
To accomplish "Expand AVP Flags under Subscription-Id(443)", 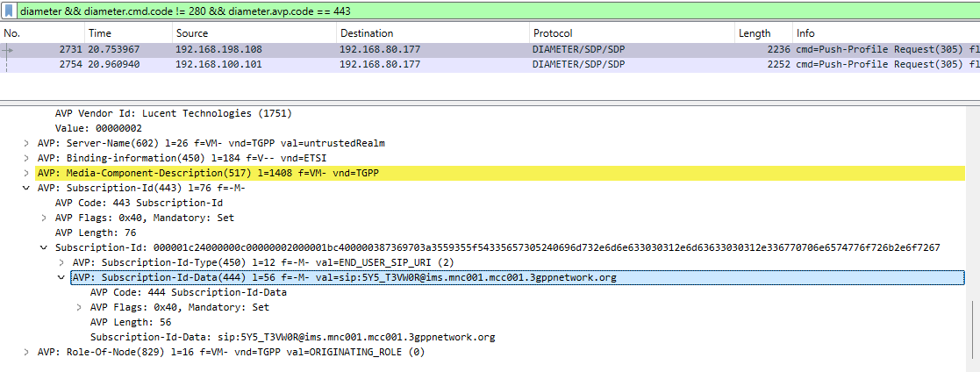I will click(x=44, y=218).
